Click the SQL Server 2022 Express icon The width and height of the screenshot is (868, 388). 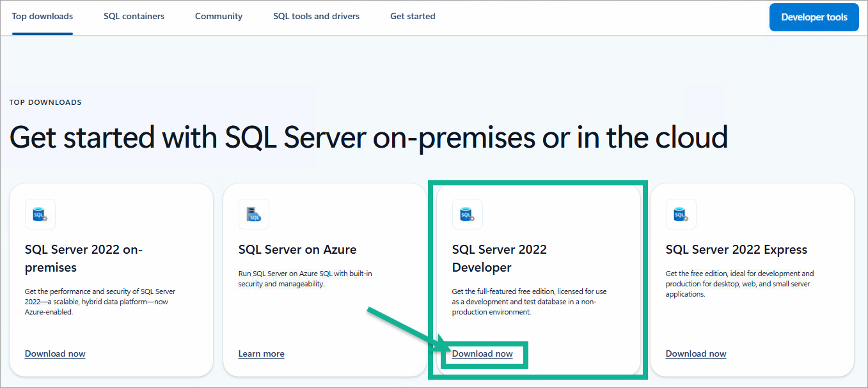[x=681, y=214]
